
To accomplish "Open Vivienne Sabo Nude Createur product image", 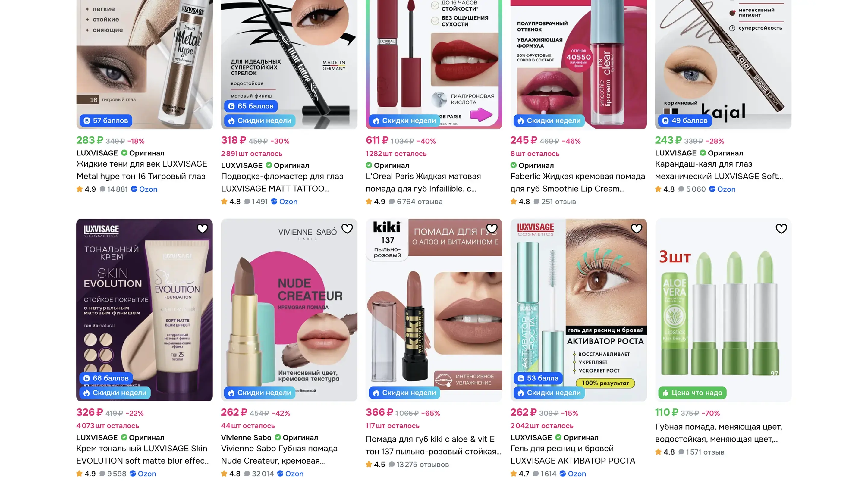I will [x=289, y=310].
